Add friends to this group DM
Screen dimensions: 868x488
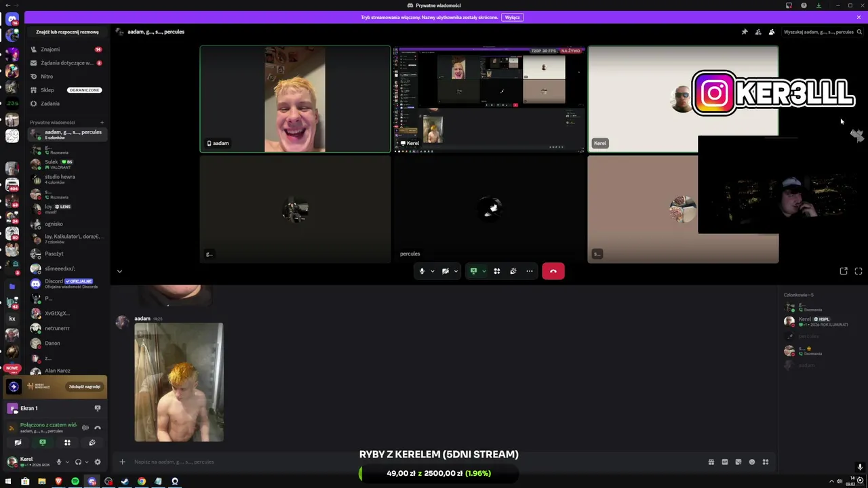758,32
